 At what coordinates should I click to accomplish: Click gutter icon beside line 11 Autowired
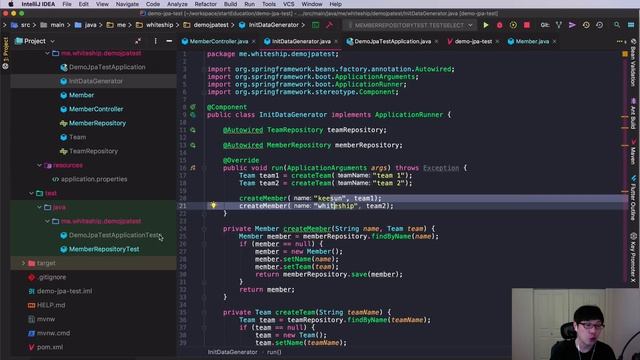point(193,130)
